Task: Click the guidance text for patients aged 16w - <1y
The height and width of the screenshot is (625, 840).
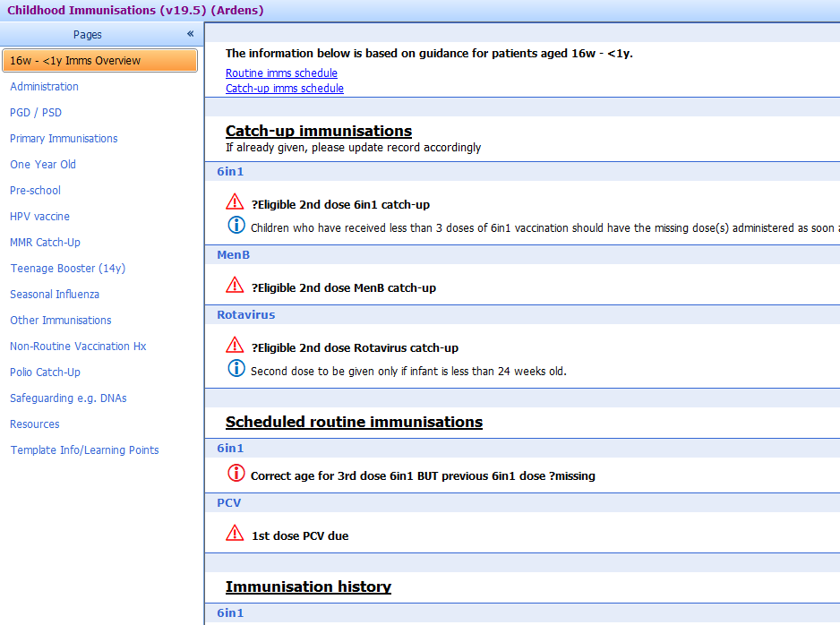Action: (x=429, y=53)
